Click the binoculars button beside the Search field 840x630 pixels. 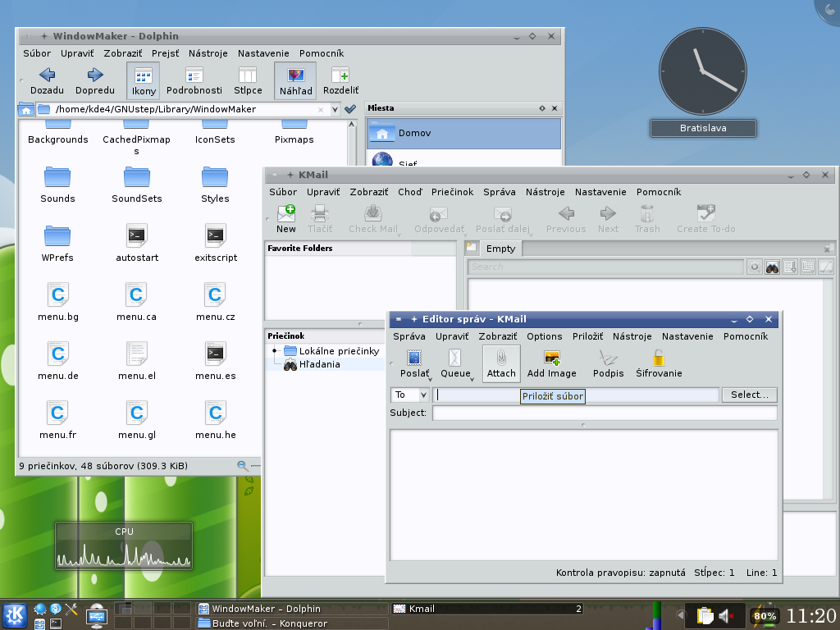pos(772,267)
